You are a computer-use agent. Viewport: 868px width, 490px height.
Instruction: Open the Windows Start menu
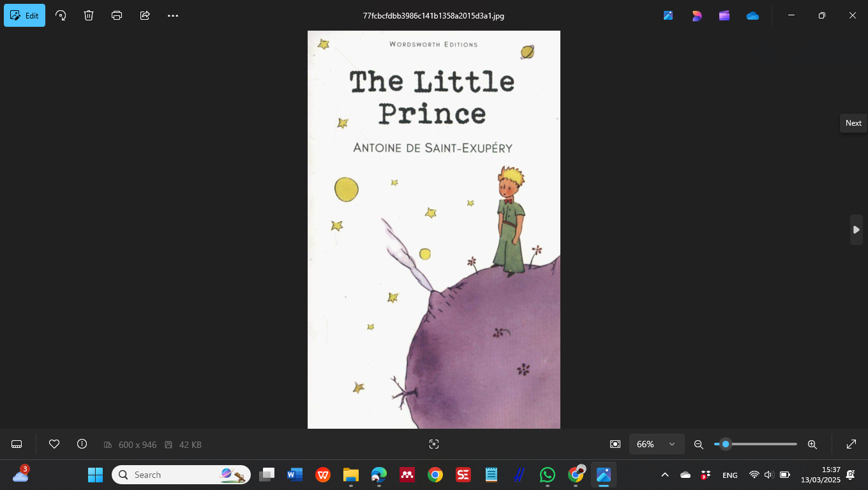pyautogui.click(x=95, y=475)
